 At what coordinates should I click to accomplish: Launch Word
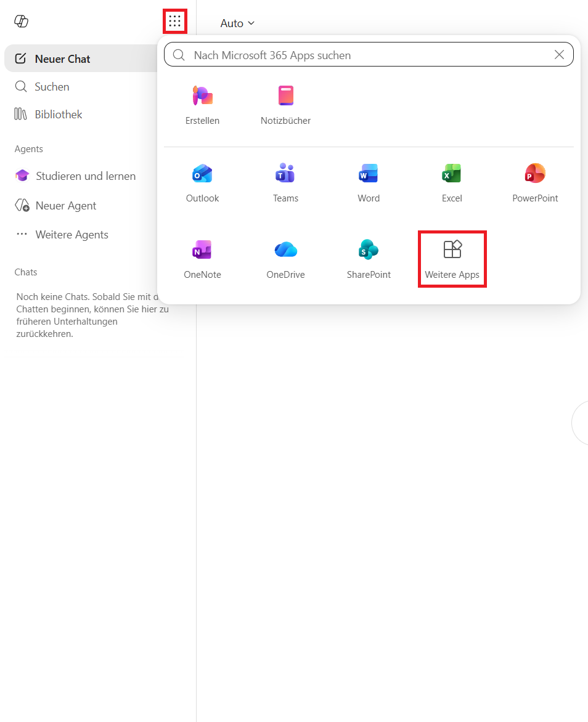coord(369,183)
